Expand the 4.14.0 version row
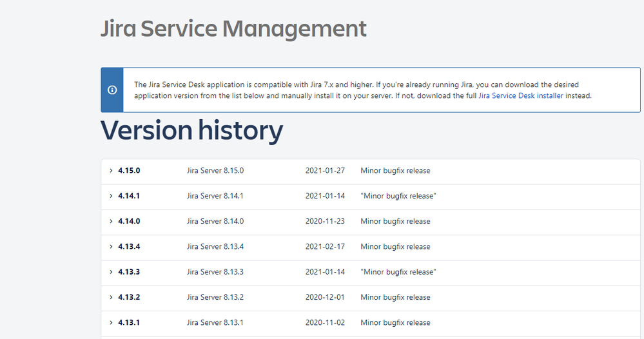Image resolution: width=644 pixels, height=339 pixels. 111,221
